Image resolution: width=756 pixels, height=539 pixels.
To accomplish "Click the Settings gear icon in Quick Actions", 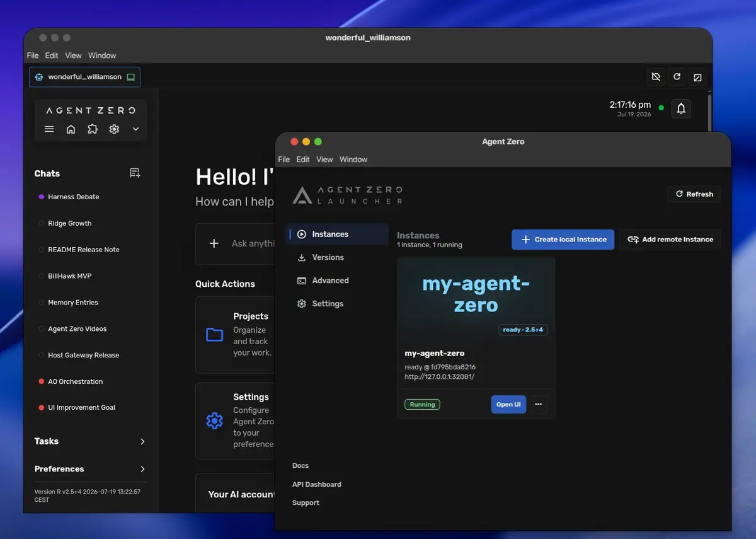I will (x=215, y=420).
